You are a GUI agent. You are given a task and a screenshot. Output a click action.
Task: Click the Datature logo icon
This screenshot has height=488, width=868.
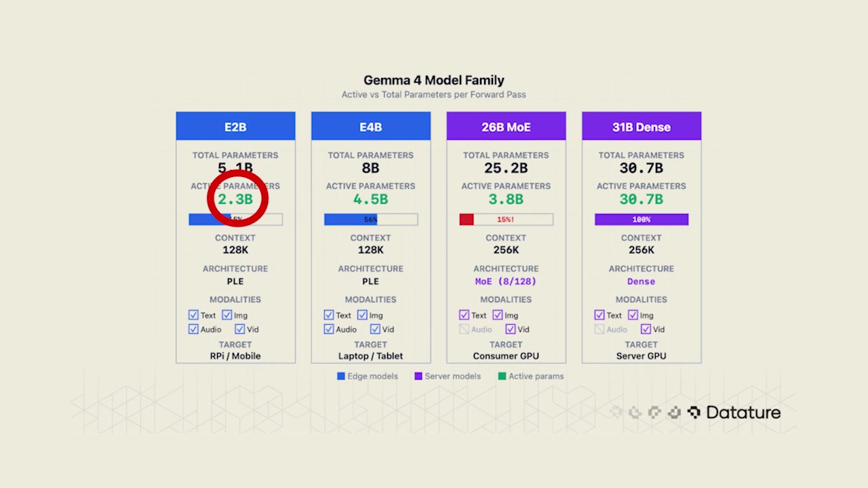click(694, 412)
